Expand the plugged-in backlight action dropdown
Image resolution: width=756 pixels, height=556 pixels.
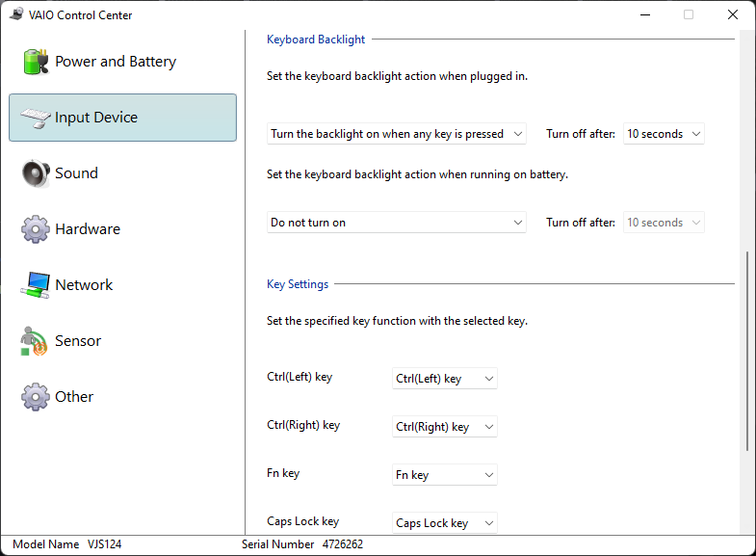pos(397,134)
